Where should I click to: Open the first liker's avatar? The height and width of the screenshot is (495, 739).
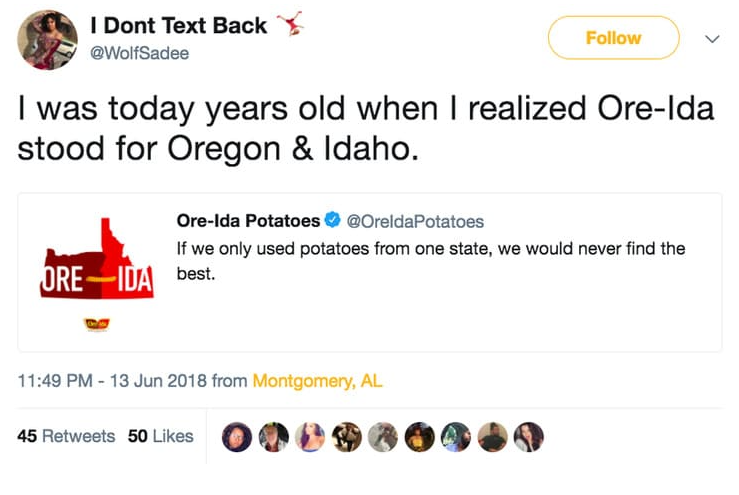238,437
